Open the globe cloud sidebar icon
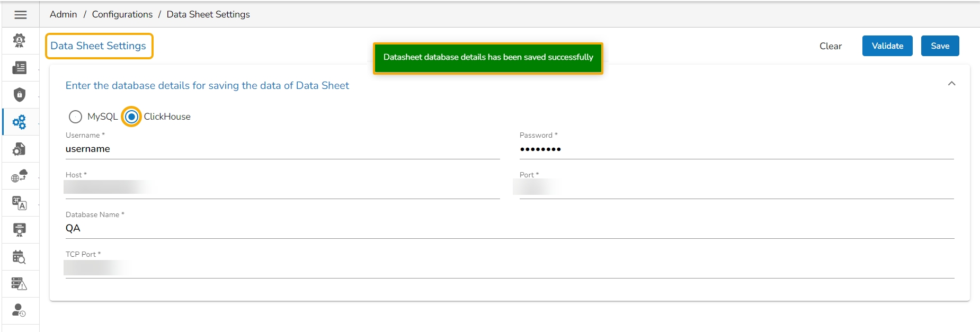The height and width of the screenshot is (332, 980). click(20, 176)
